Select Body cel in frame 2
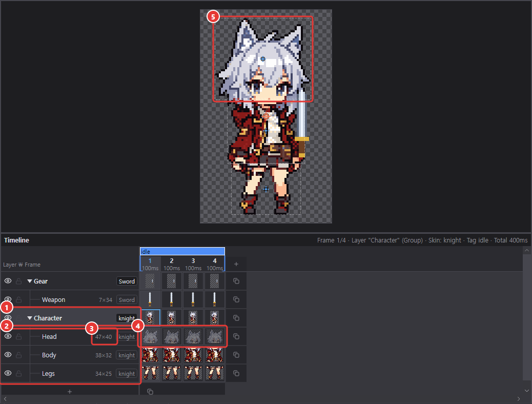Screen dimensions: 532x404 pos(172,355)
